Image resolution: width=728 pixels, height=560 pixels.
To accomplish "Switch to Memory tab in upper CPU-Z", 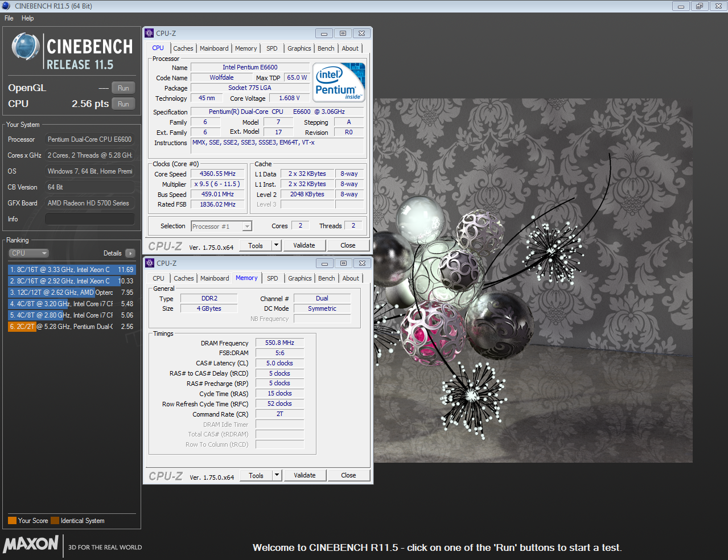I will click(246, 48).
